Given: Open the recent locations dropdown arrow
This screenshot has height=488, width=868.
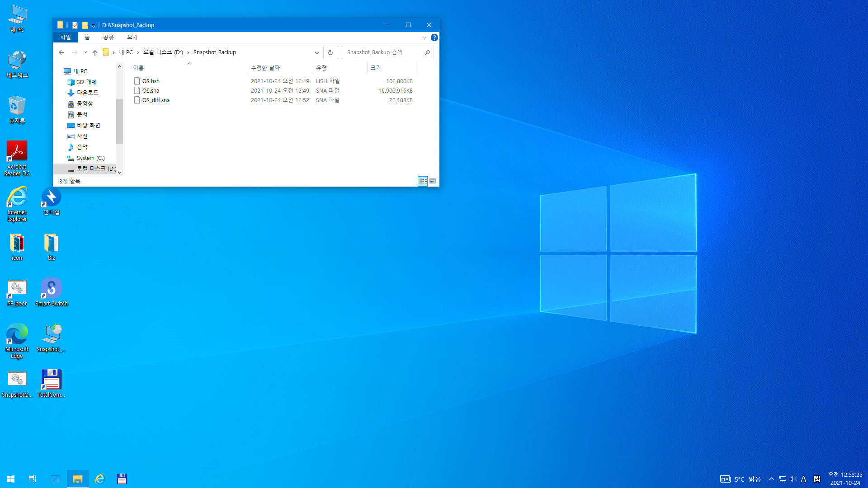Looking at the screenshot, I should click(85, 52).
